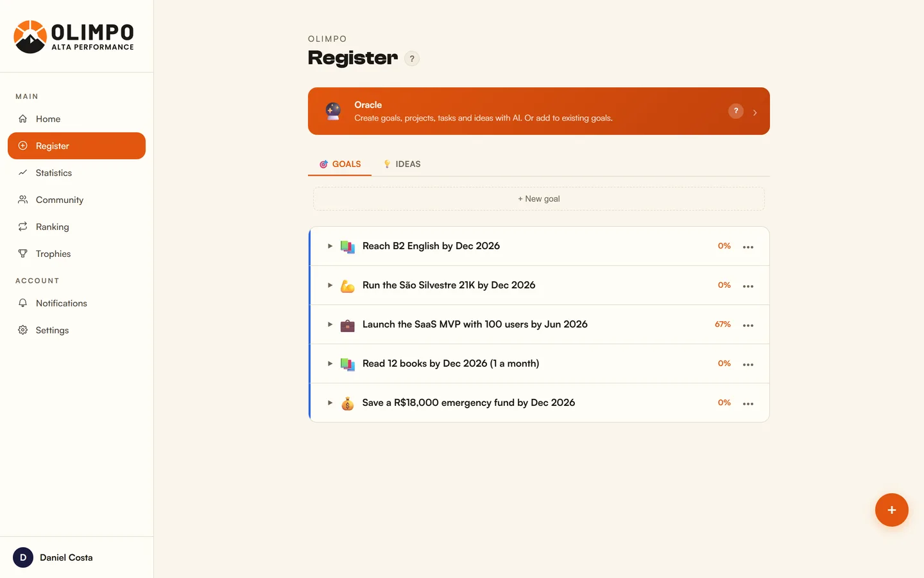Open Oracle via the right chevron arrow

point(755,112)
